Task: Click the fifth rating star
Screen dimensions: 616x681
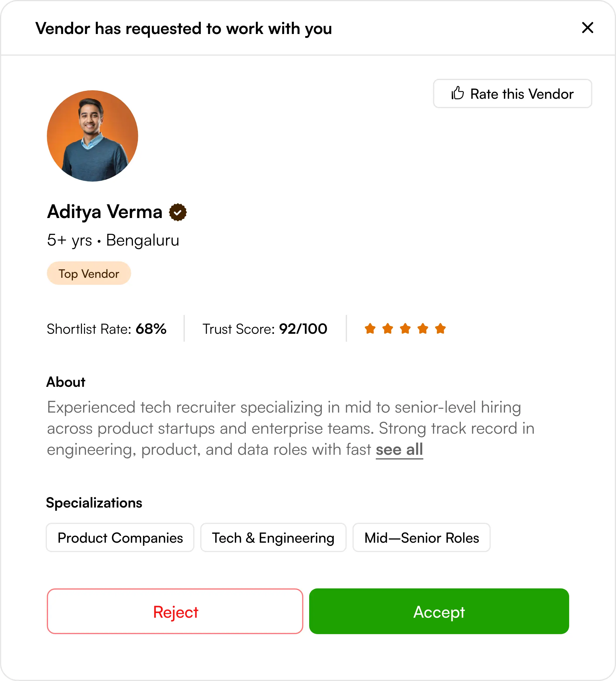Action: (440, 328)
